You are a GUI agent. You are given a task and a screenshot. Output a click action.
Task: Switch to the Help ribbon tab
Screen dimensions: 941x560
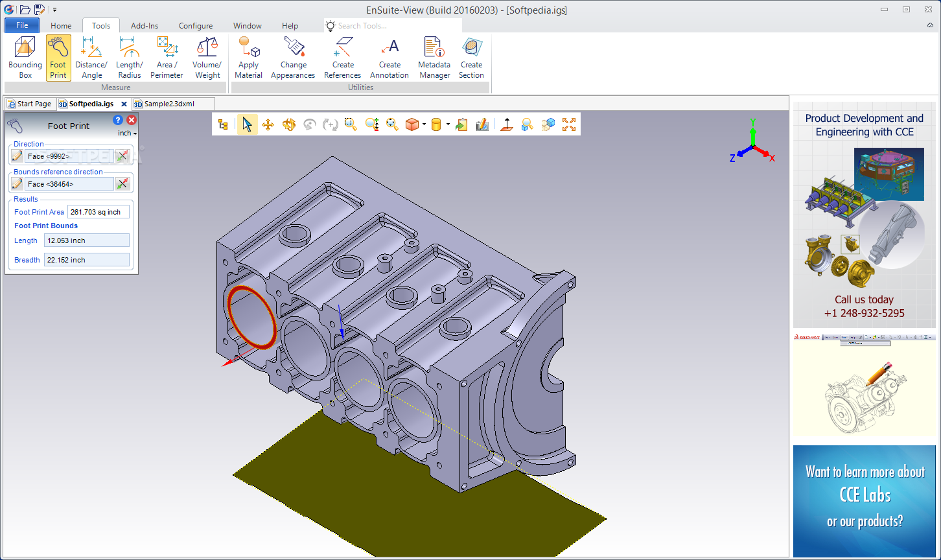[290, 26]
